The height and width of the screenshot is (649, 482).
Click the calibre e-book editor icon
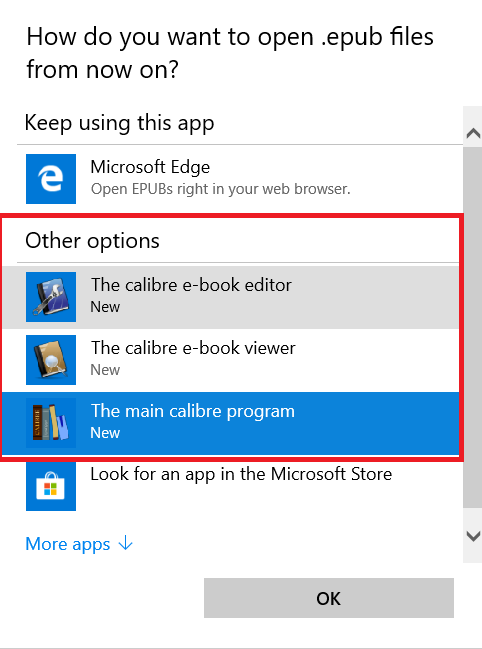point(51,297)
